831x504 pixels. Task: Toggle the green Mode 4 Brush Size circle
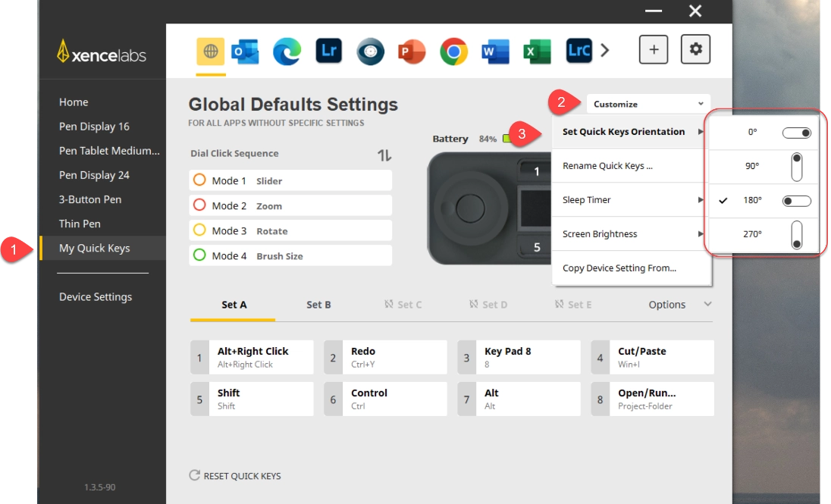(199, 255)
